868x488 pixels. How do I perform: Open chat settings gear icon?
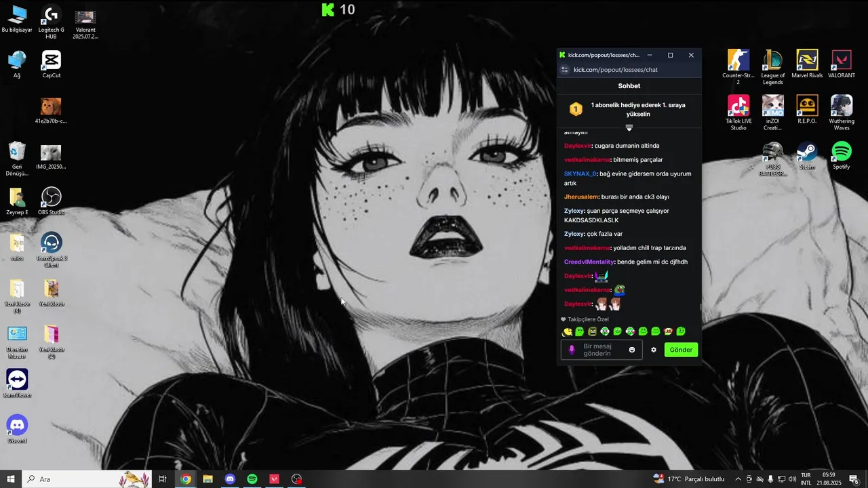pyautogui.click(x=654, y=350)
